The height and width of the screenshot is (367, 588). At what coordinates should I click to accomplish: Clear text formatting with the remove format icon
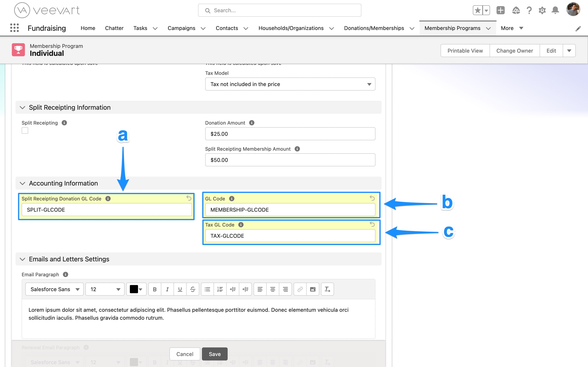tap(327, 289)
